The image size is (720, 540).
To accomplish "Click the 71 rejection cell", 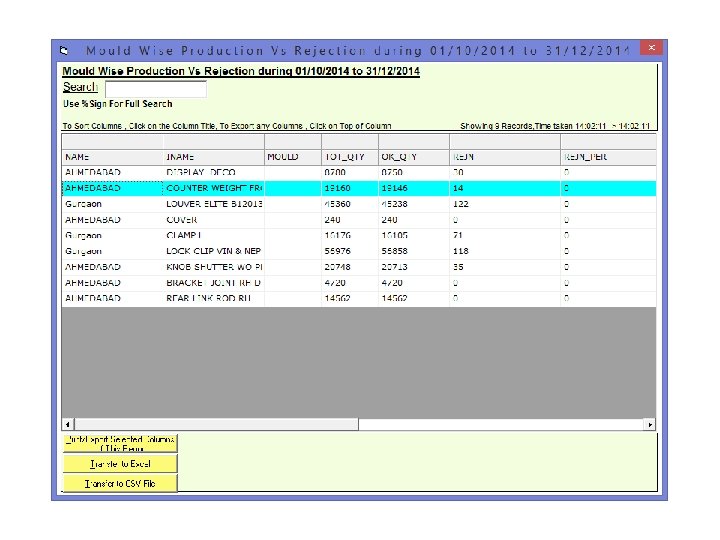I will (505, 236).
